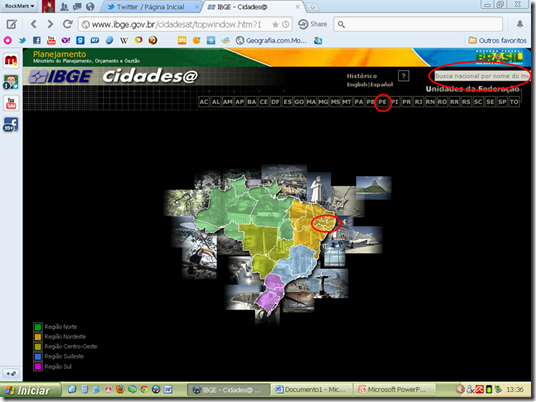Open a new tab with the plus tab button
536x402 pixels.
(x=312, y=6)
